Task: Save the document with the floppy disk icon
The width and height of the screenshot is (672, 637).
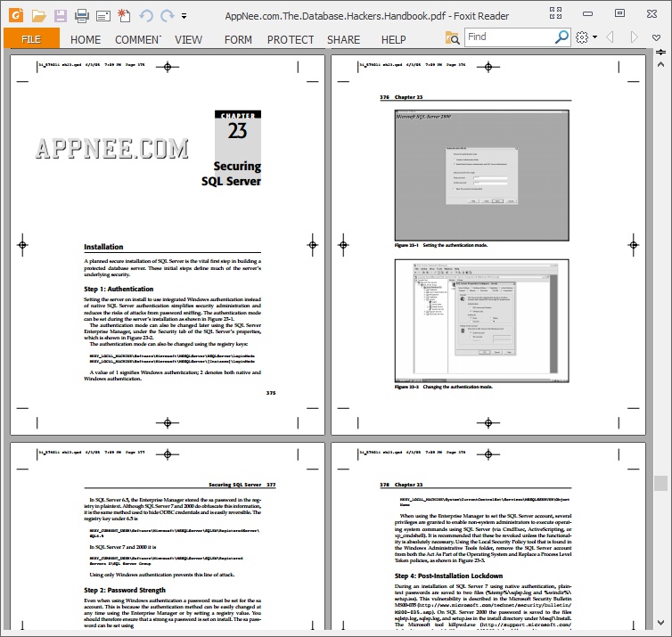Action: (x=61, y=16)
